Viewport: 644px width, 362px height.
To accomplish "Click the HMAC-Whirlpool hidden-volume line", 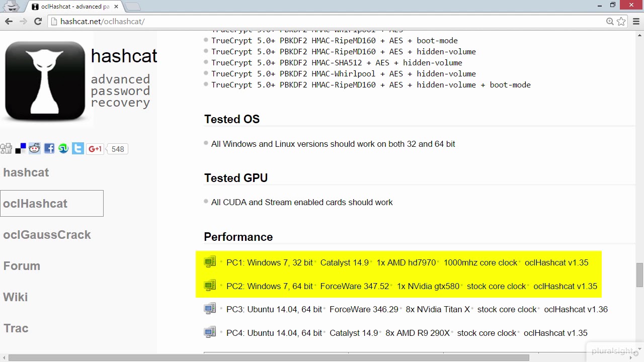I will point(344,74).
